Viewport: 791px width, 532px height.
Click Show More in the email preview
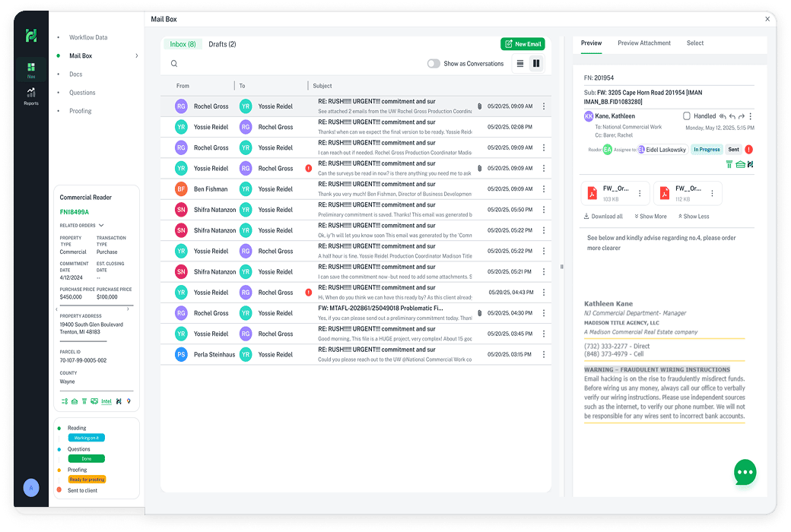pyautogui.click(x=651, y=217)
